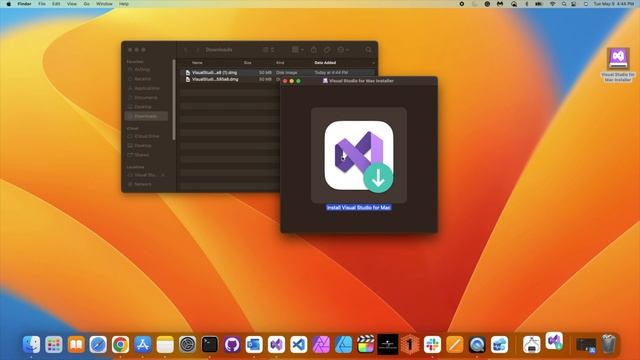
Task: Launch Terminal from the Dock
Action: (x=209, y=344)
